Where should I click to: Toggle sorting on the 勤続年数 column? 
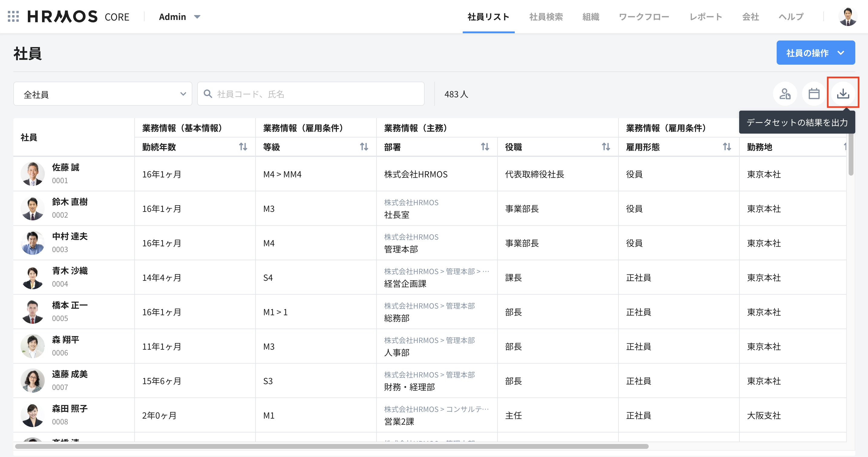[x=243, y=147]
